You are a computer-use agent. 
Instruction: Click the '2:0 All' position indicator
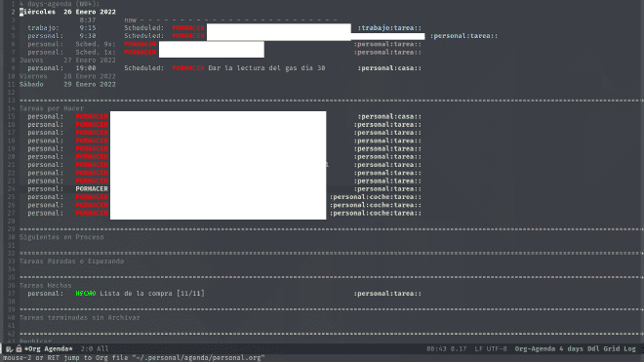[95, 349]
